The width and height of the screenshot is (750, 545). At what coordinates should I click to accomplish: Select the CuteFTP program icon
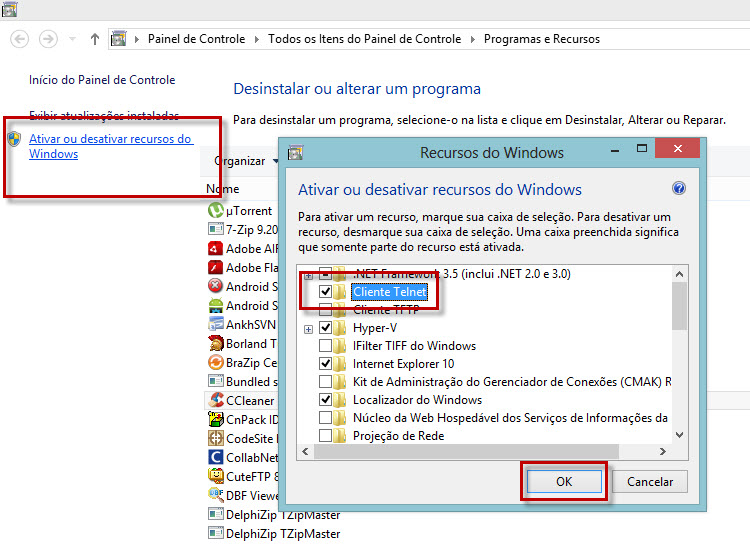click(216, 476)
